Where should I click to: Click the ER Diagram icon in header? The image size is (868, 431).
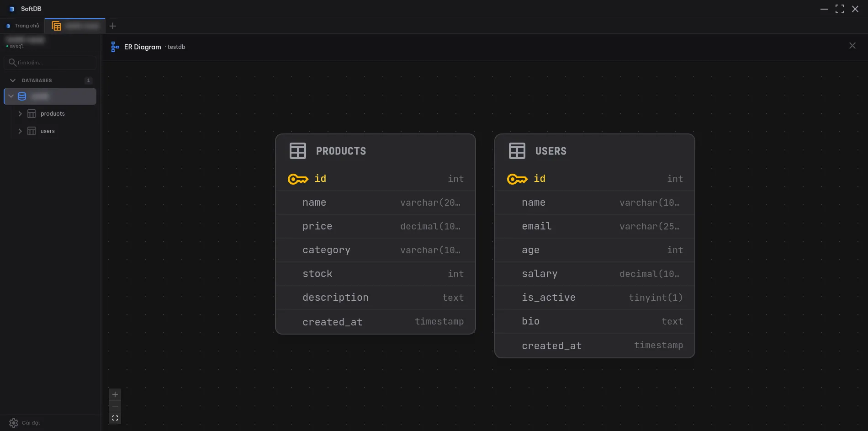coord(115,47)
